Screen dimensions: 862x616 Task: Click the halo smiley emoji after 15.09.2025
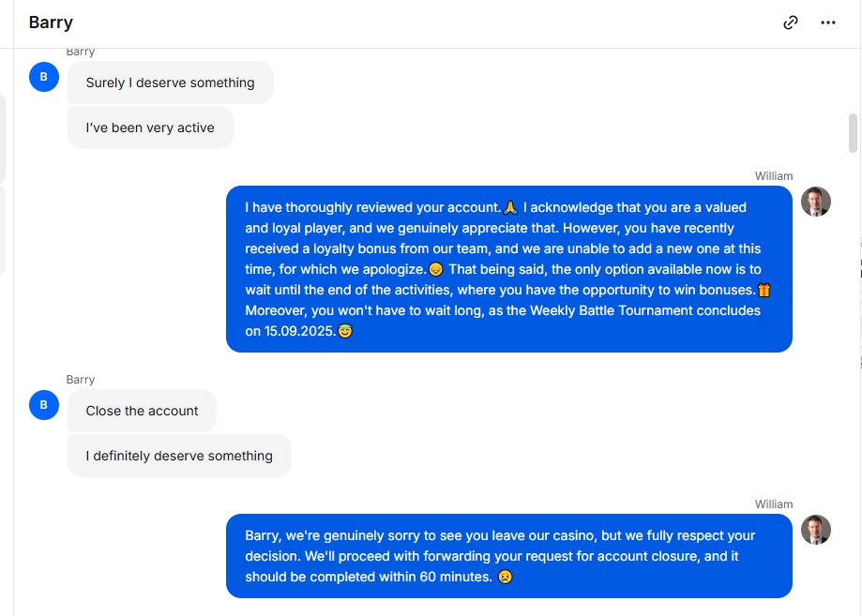pyautogui.click(x=344, y=331)
